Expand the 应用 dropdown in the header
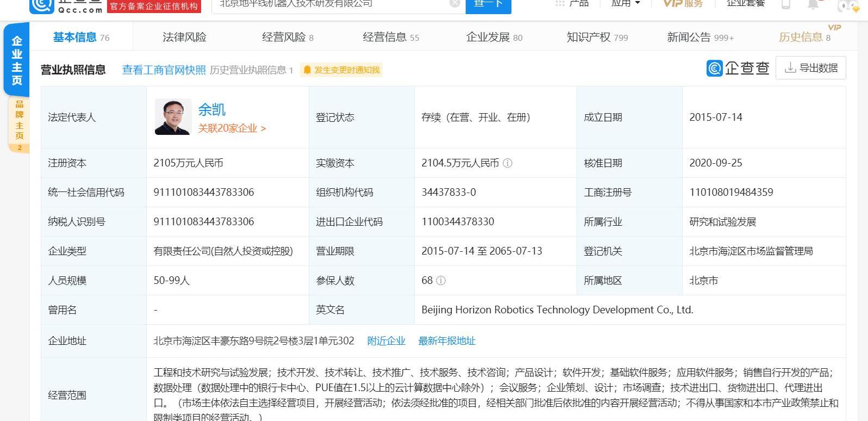This screenshot has width=868, height=421. (626, 3)
